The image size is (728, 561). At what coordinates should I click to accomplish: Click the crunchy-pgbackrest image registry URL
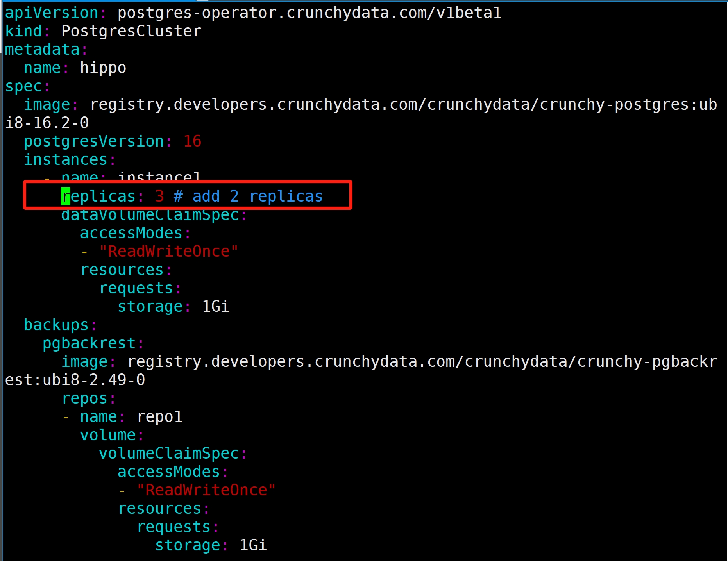pyautogui.click(x=422, y=362)
